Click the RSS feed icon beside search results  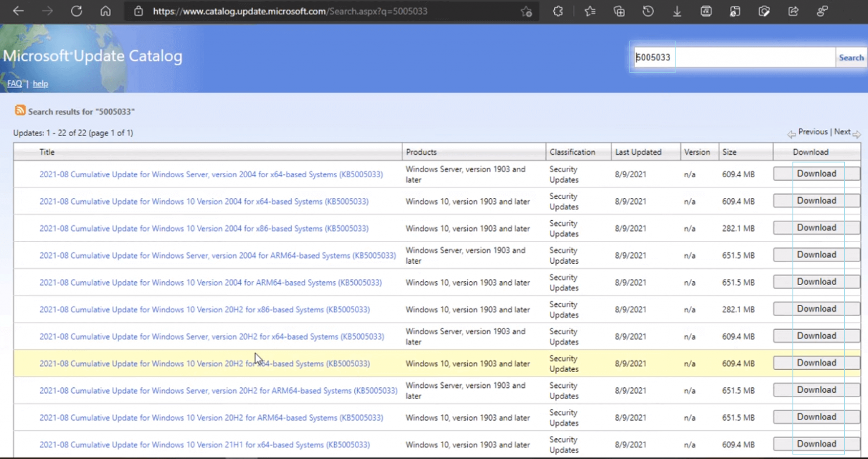[20, 111]
